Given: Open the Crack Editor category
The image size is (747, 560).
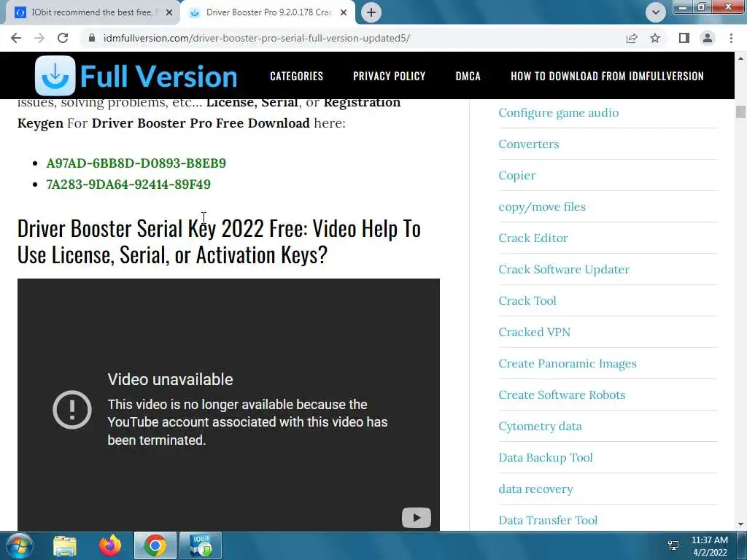Looking at the screenshot, I should tap(533, 238).
